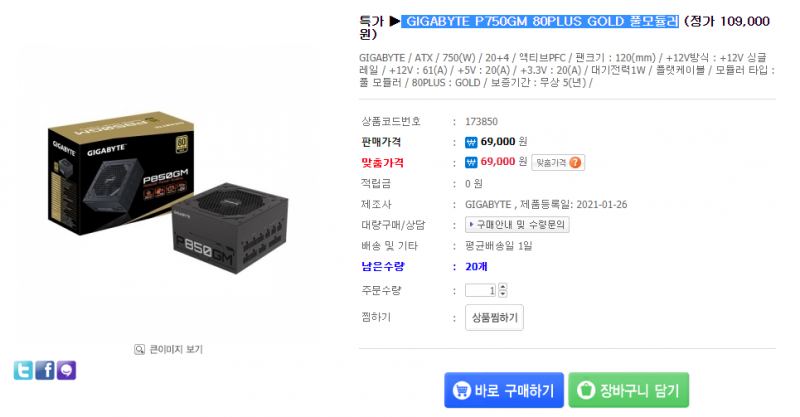This screenshot has width=800, height=417.
Task: Increase order quantity with up arrow
Action: click(x=503, y=287)
